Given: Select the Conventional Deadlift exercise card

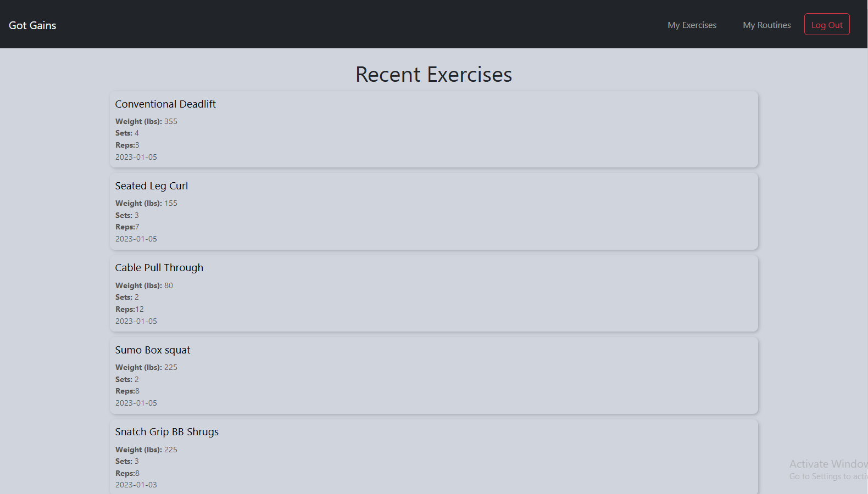Looking at the screenshot, I should tap(434, 130).
